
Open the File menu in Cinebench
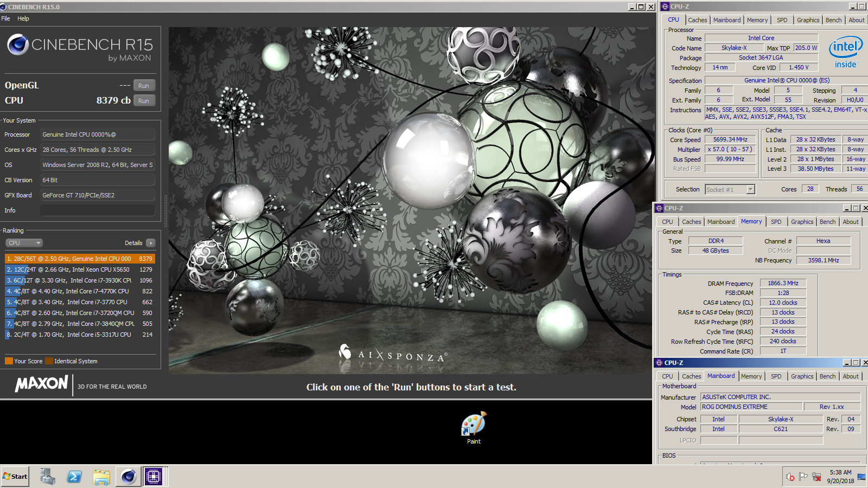5,18
